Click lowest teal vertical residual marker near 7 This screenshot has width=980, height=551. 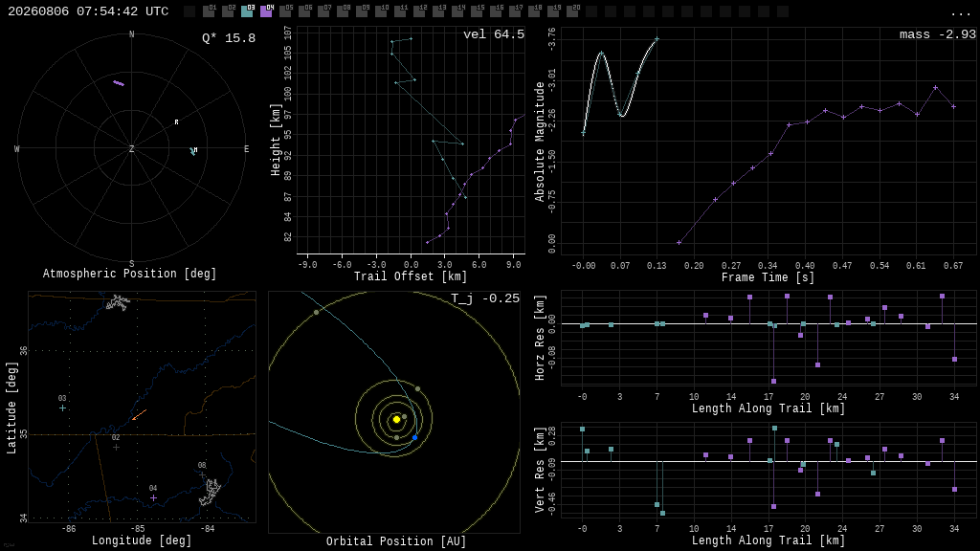[662, 514]
